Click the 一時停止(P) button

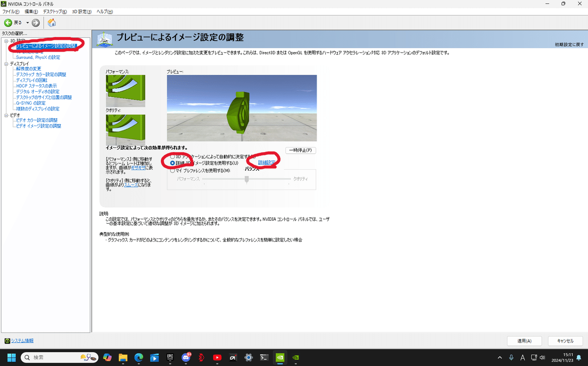point(300,150)
